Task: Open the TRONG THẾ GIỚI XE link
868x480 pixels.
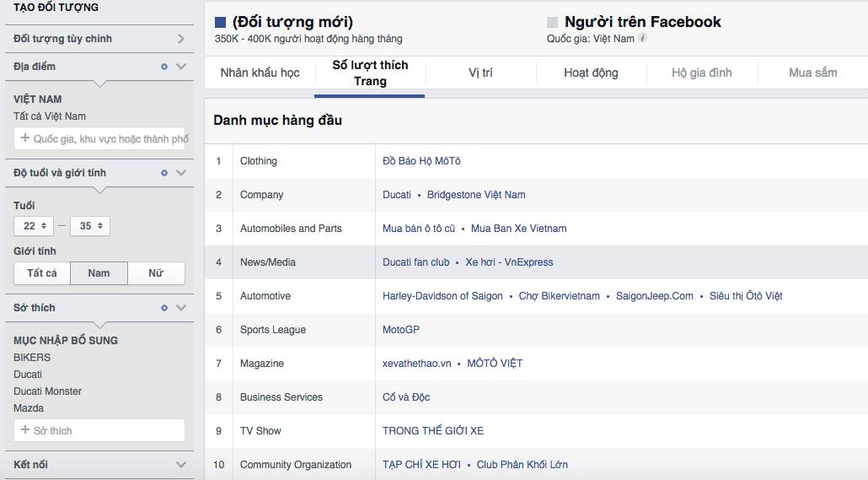Action: pyautogui.click(x=433, y=431)
